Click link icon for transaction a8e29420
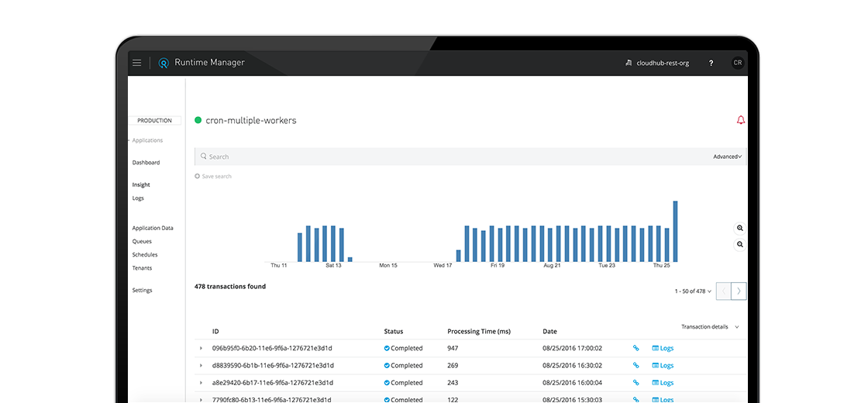868x403 pixels. [635, 383]
